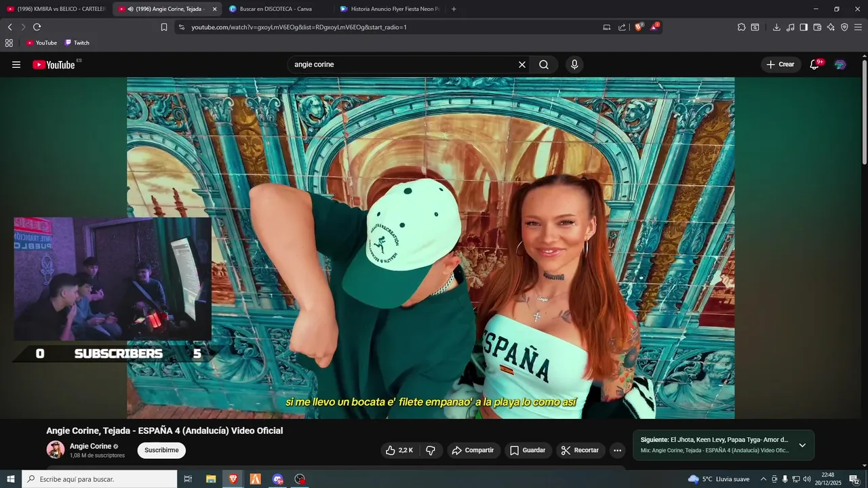This screenshot has width=868, height=488.
Task: Like the video with 2,2 K likes
Action: [x=399, y=450]
